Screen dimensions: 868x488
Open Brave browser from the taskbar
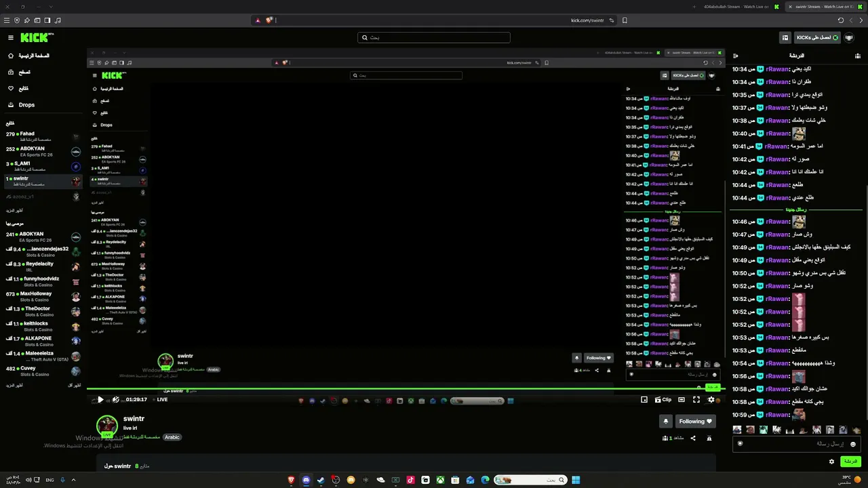click(x=291, y=480)
